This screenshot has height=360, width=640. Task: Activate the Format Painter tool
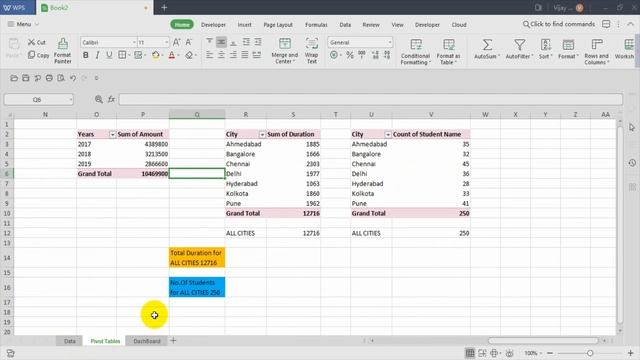[x=62, y=51]
